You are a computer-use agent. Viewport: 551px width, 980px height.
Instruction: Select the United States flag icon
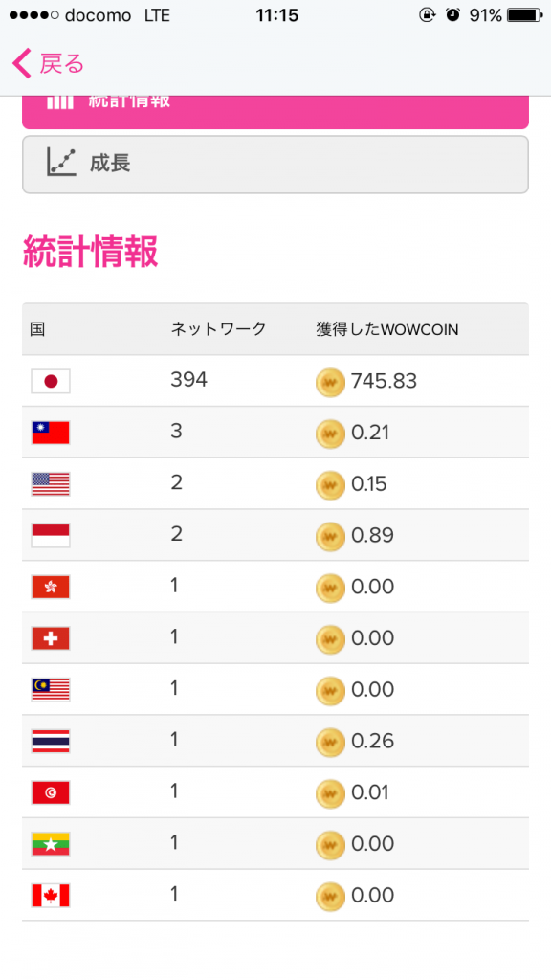(51, 484)
